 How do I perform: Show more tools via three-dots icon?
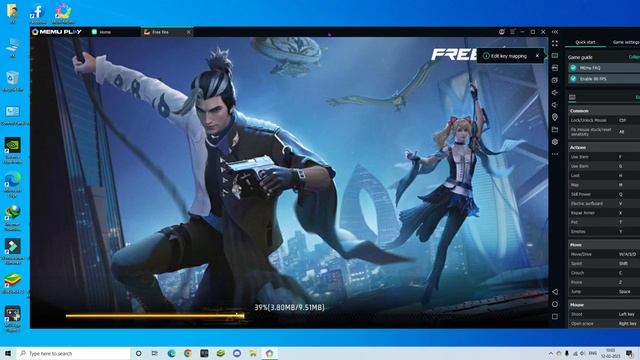click(555, 154)
